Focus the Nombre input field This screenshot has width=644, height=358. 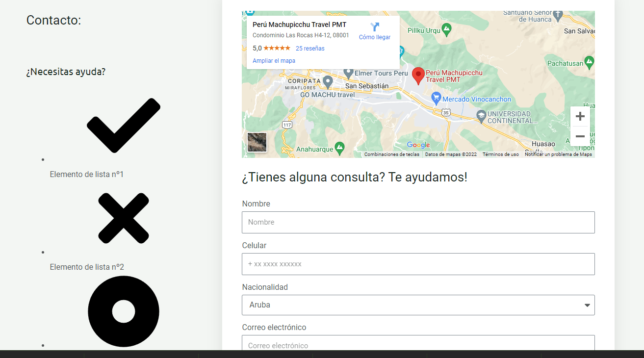pos(418,222)
